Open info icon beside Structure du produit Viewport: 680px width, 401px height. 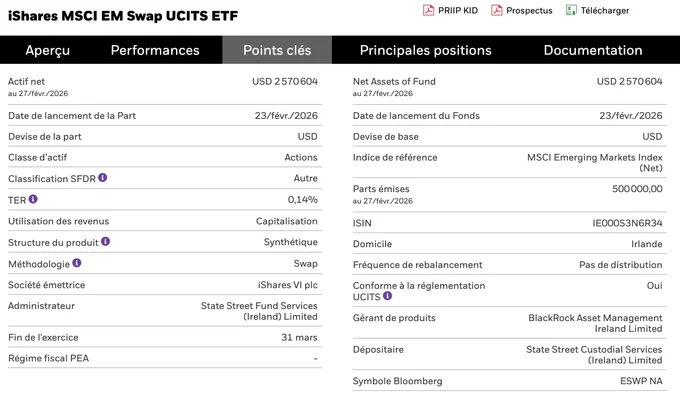[x=105, y=241]
